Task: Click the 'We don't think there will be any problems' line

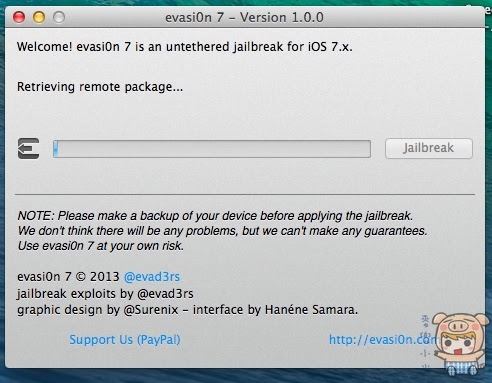Action: tap(222, 231)
